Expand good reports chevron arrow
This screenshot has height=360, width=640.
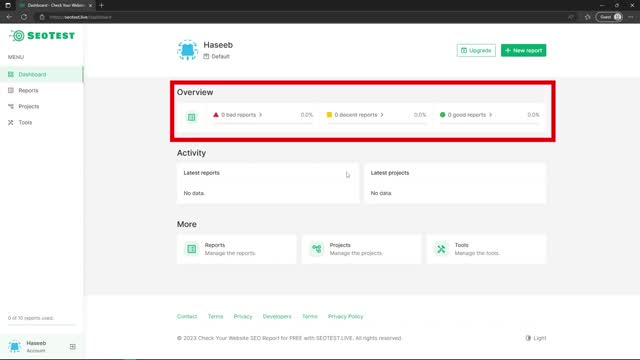pos(491,115)
